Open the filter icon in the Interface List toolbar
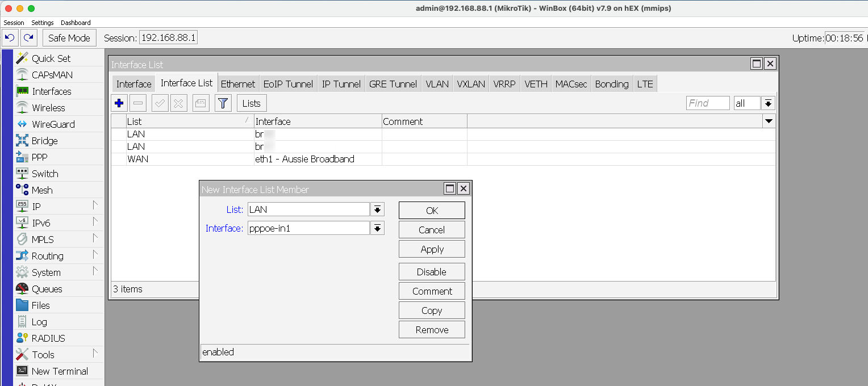The image size is (868, 386). pyautogui.click(x=223, y=103)
